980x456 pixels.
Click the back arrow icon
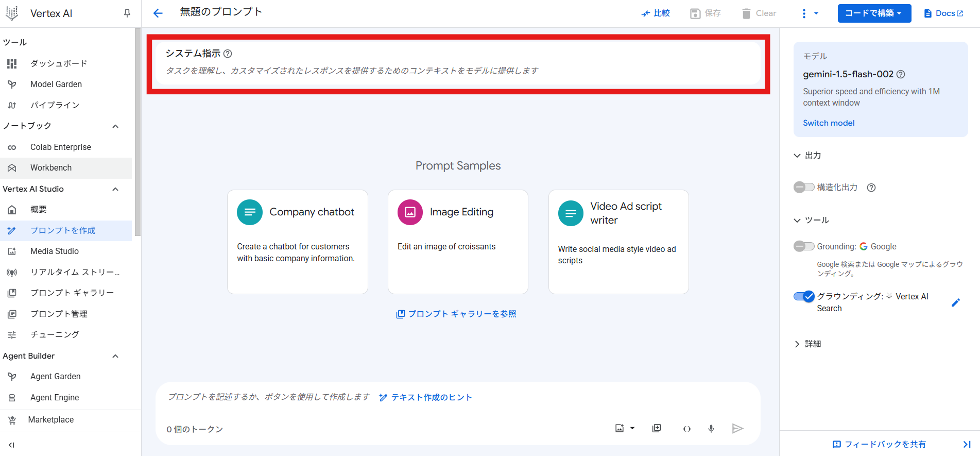158,13
